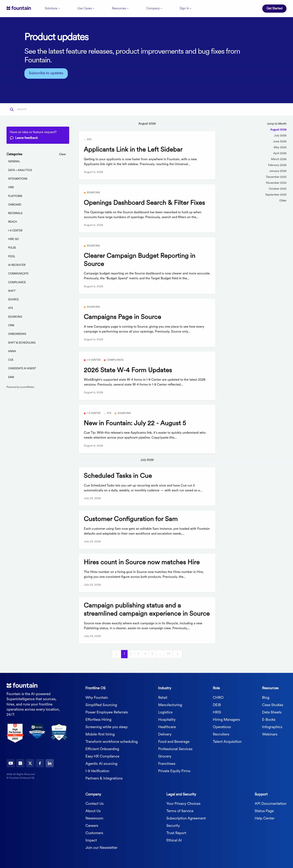Click the Subscribe to updates button
293x868 pixels.
pyautogui.click(x=46, y=73)
